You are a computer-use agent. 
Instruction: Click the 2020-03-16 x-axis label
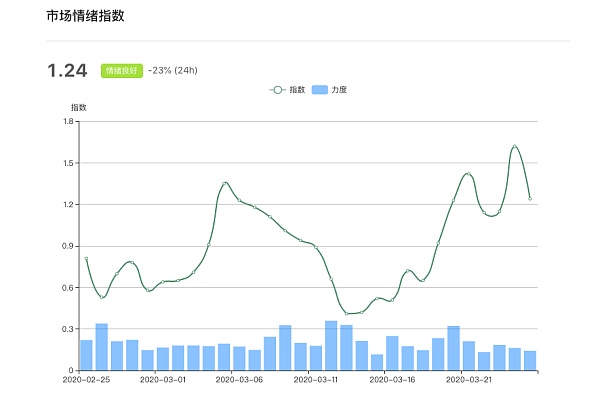click(392, 380)
